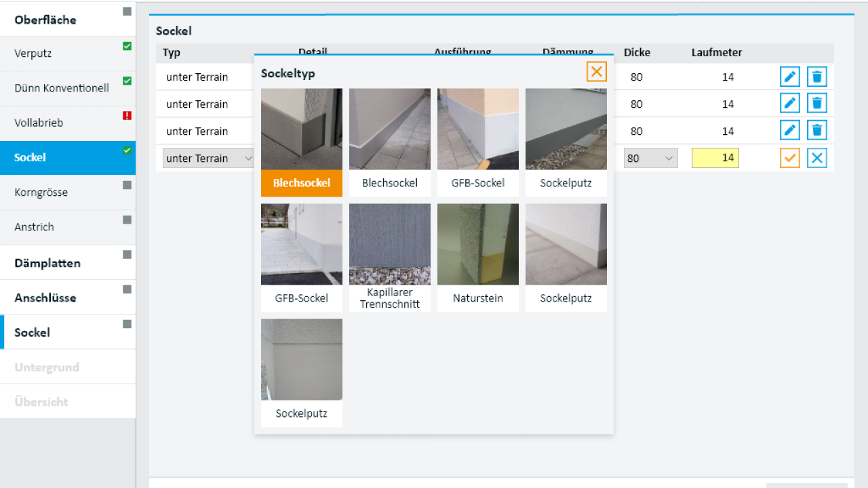868x488 pixels.
Task: Confirm row edit with orange checkmark icon
Action: click(x=789, y=158)
